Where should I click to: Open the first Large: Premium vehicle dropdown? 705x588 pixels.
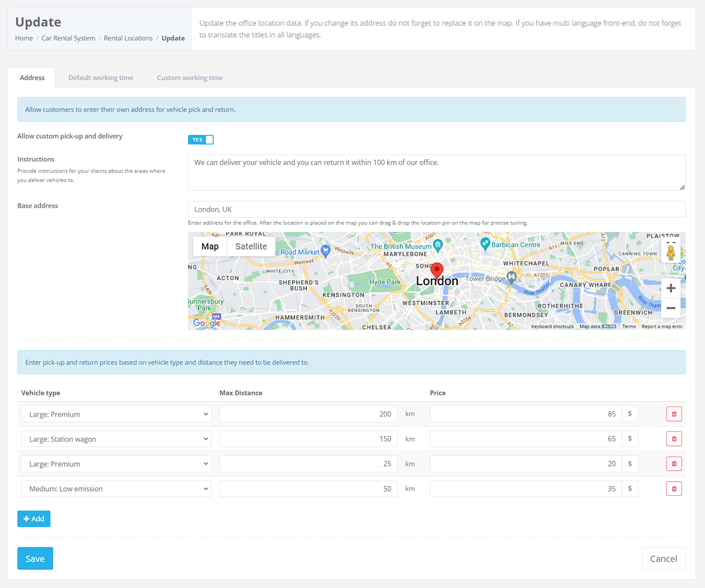tap(116, 414)
